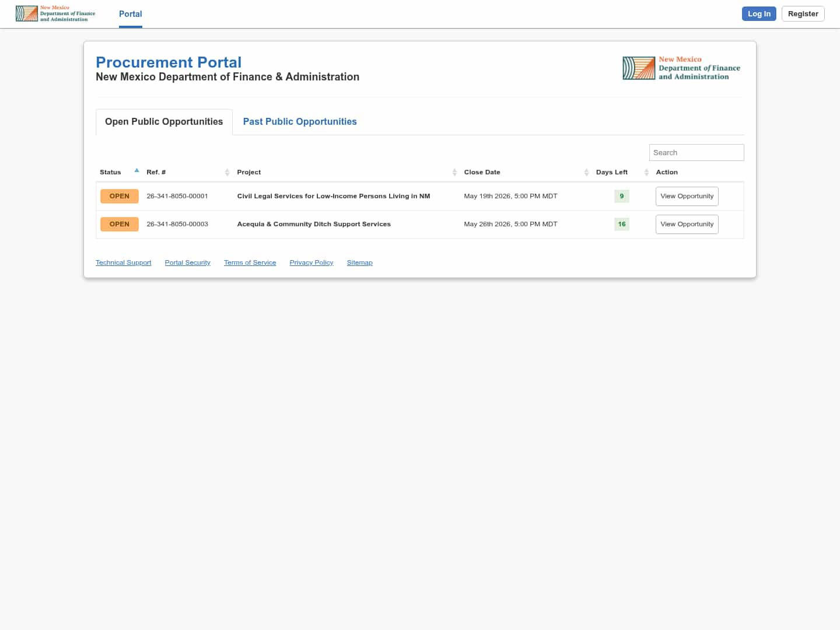Click reference number 26-341-8050-00003
The width and height of the screenshot is (840, 630).
pyautogui.click(x=177, y=225)
